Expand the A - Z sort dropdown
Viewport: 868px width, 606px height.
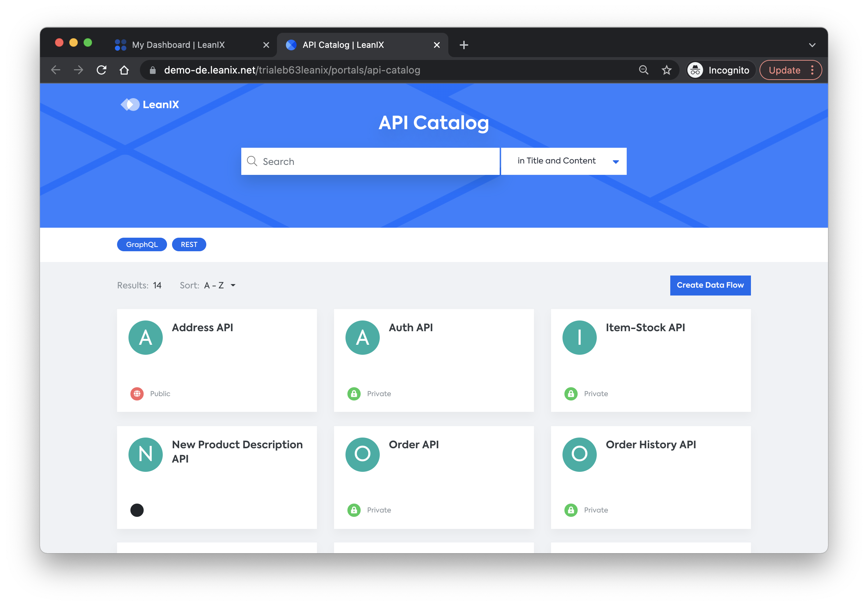[220, 286]
